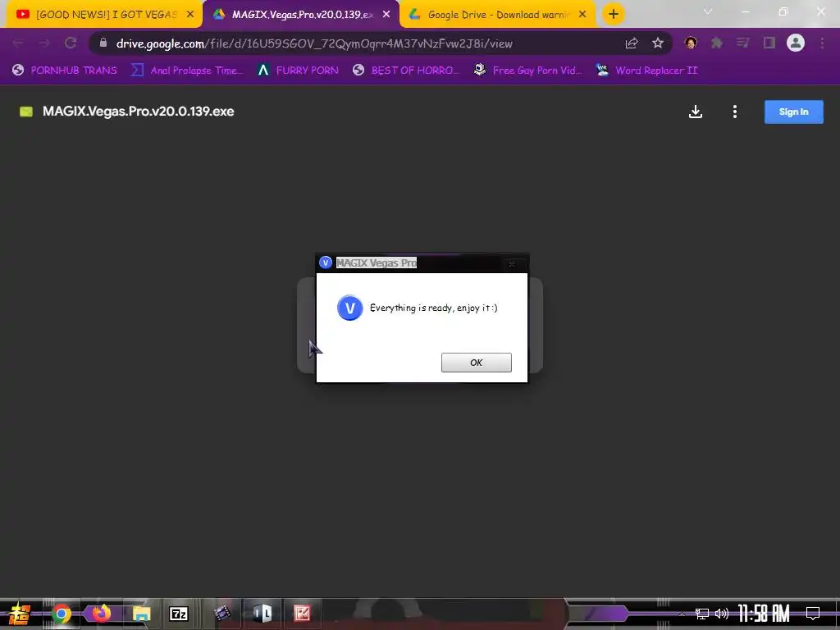This screenshot has width=840, height=630.
Task: Open the Word Replacer II bookmark
Action: [646, 71]
